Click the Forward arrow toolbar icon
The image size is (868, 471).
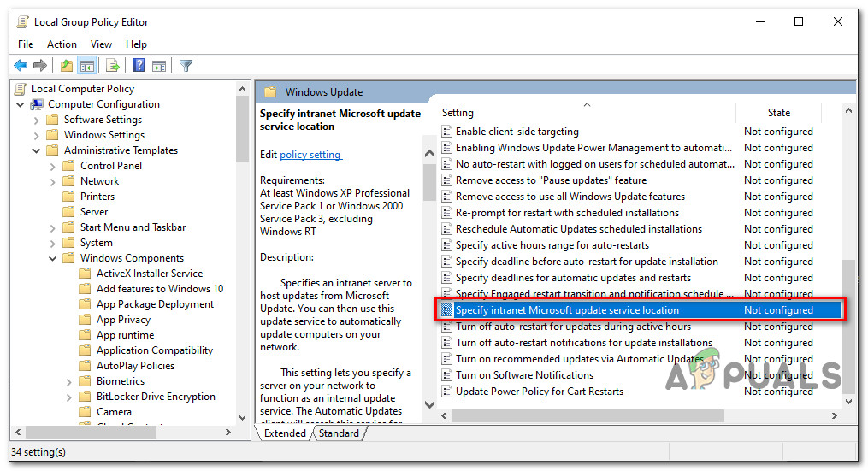tap(40, 66)
